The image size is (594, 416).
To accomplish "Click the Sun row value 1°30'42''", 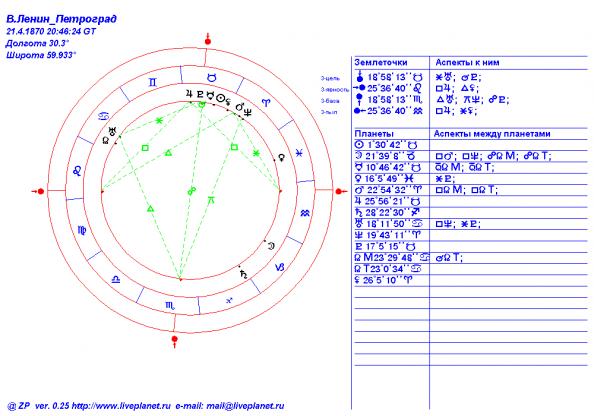I will click(386, 145).
